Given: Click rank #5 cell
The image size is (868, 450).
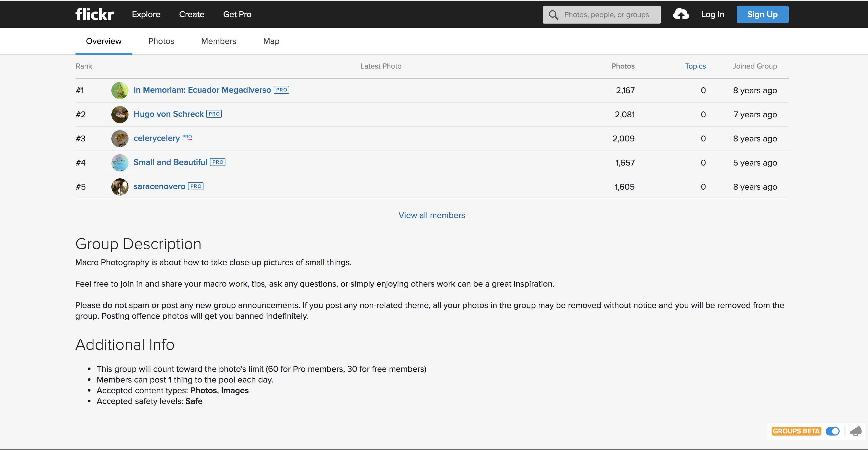Looking at the screenshot, I should click(81, 187).
